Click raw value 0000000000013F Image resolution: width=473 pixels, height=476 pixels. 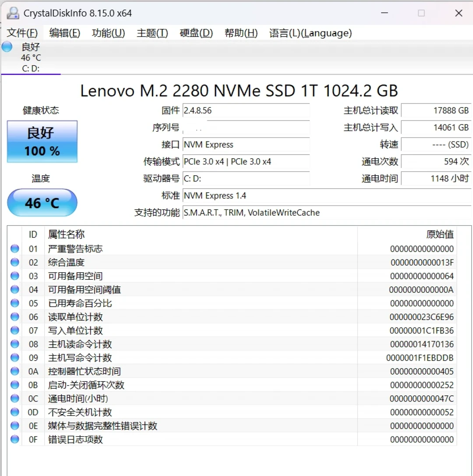(x=422, y=263)
